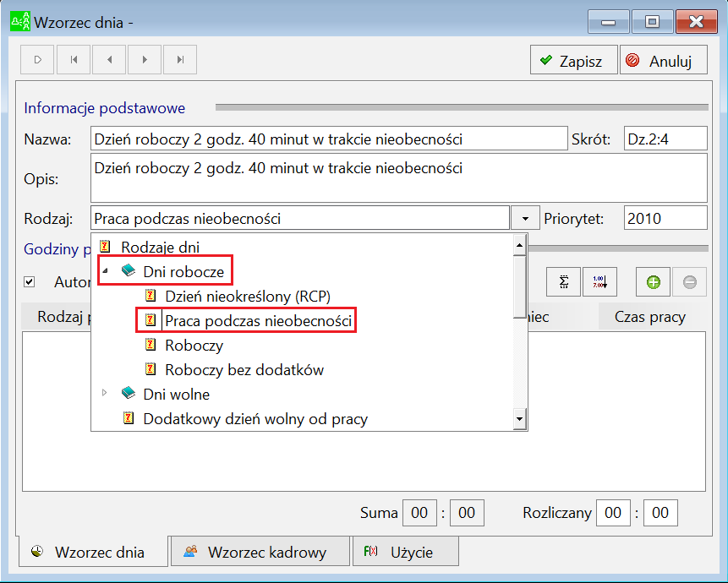Click icon next to Roboczy bez dodatków
Viewport: 728px width, 583px height.
coord(151,368)
